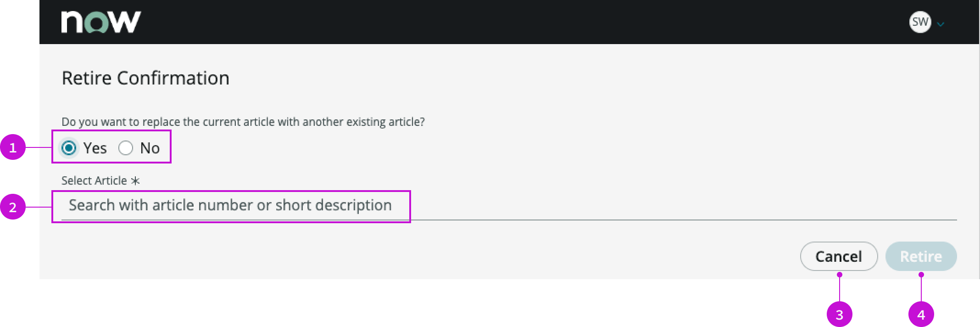The width and height of the screenshot is (980, 327).
Task: Click the empty radio circle next to No
Action: tap(125, 148)
